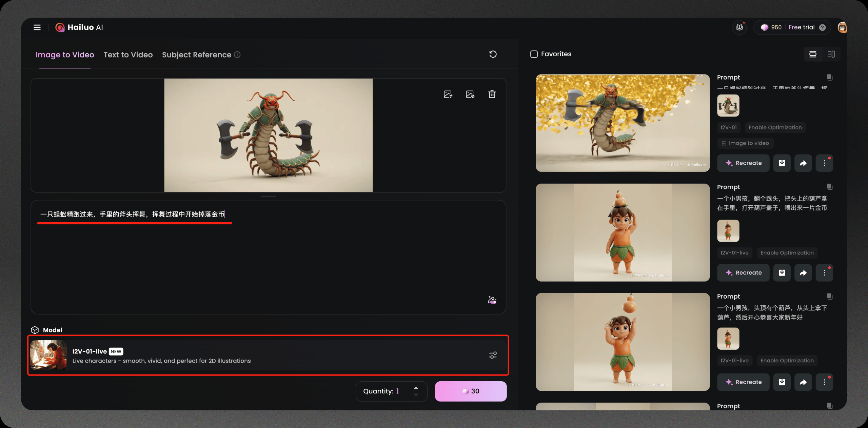Play the boy video with the 新年好 prompt
The image size is (868, 428).
[x=623, y=342]
